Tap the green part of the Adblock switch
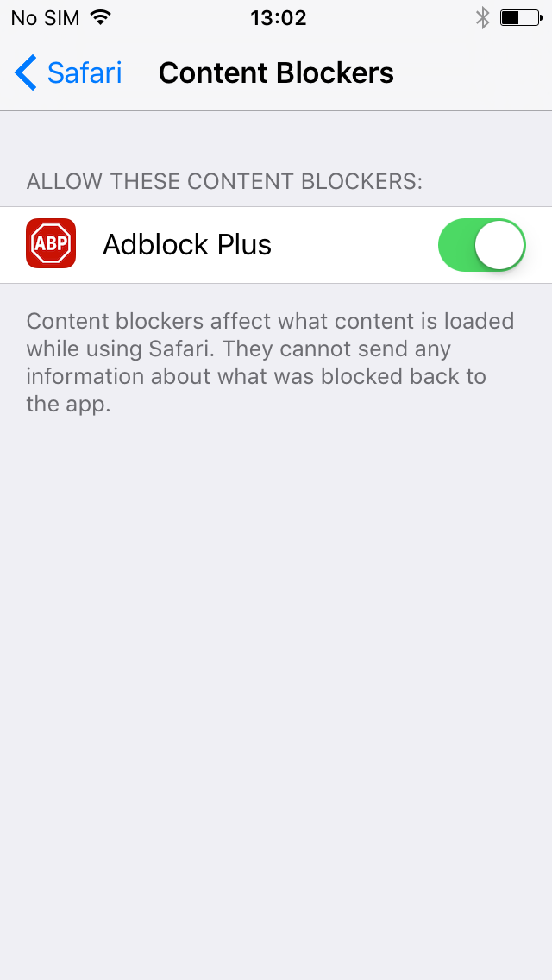This screenshot has width=552, height=980. [x=455, y=244]
